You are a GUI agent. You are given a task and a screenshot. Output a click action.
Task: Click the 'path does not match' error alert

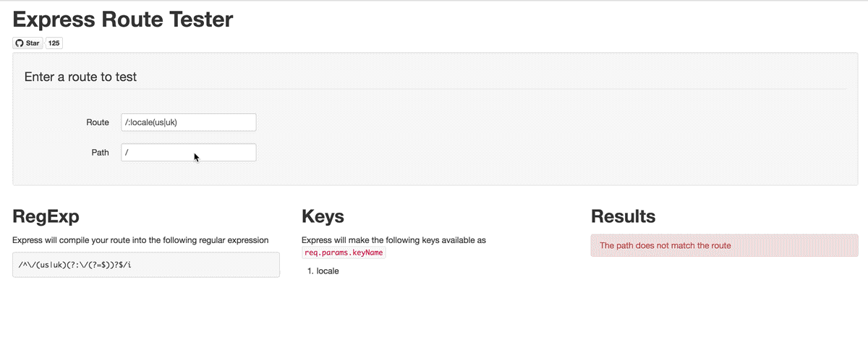pyautogui.click(x=724, y=245)
